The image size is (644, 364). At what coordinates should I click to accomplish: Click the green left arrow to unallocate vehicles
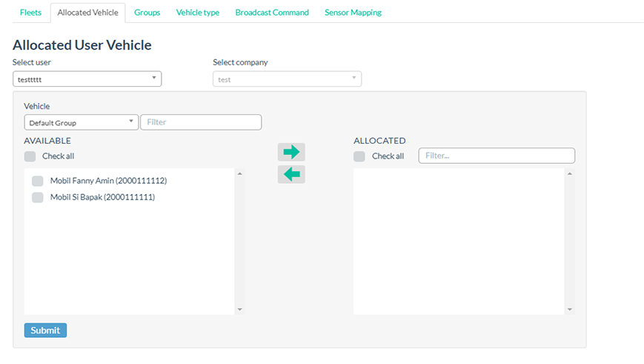(291, 174)
